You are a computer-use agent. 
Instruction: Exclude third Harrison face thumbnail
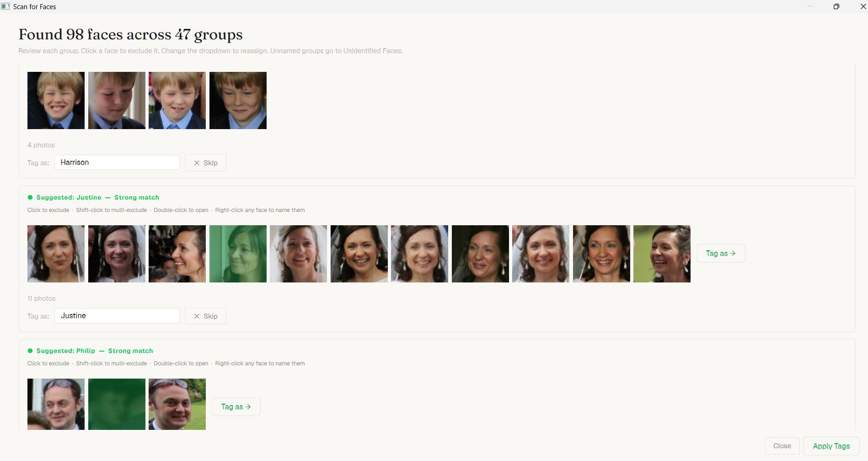click(x=177, y=100)
